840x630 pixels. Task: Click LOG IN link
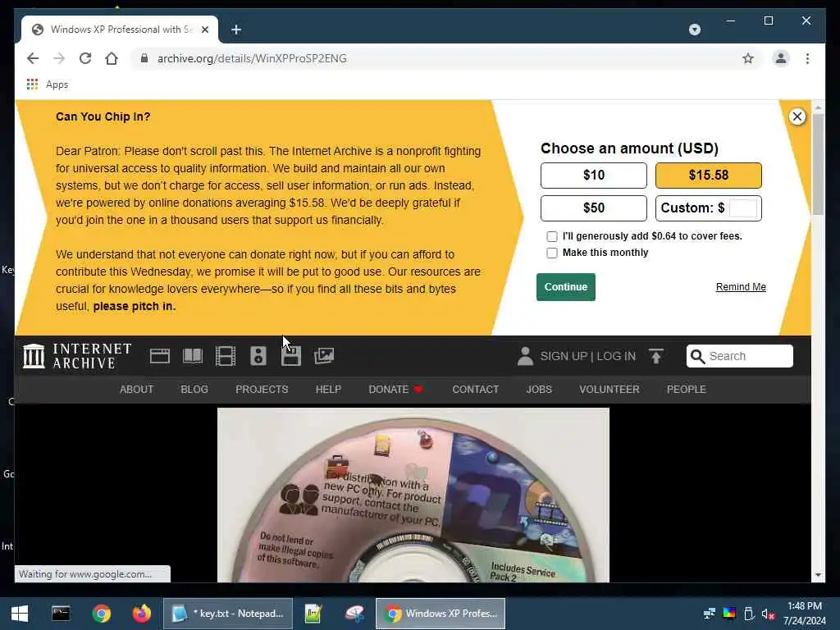click(616, 356)
